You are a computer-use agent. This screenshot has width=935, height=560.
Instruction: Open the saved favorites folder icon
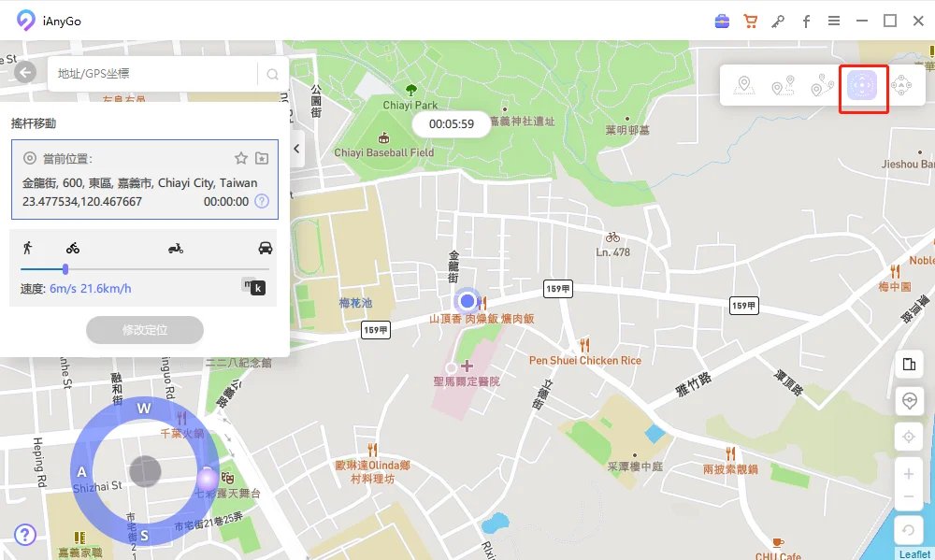coord(262,158)
